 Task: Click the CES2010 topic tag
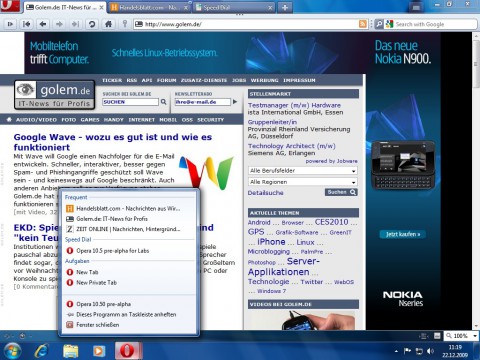pyautogui.click(x=331, y=222)
